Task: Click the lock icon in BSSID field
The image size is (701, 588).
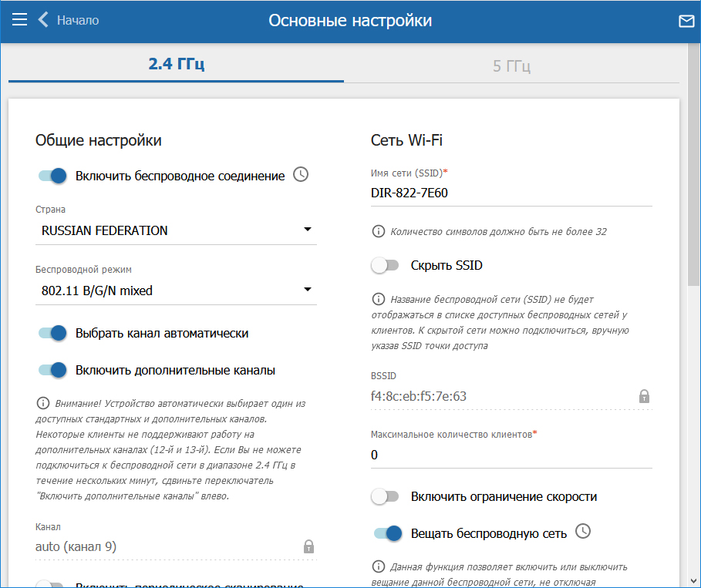Action: coord(644,396)
